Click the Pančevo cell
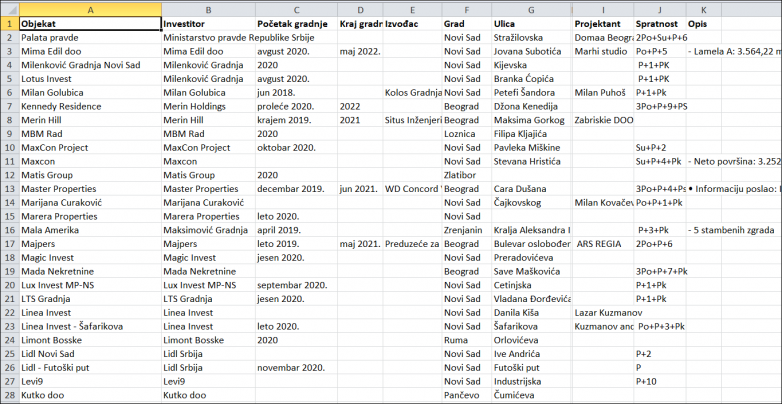 point(465,396)
